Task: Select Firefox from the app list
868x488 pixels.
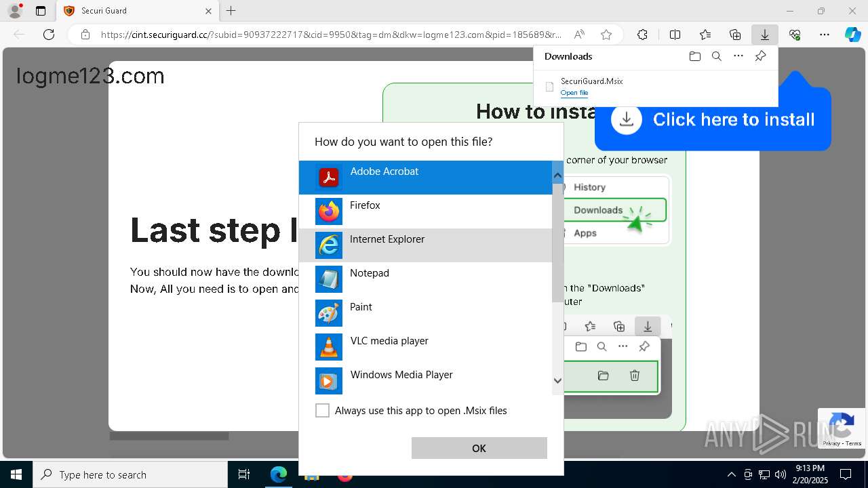Action: click(x=425, y=211)
